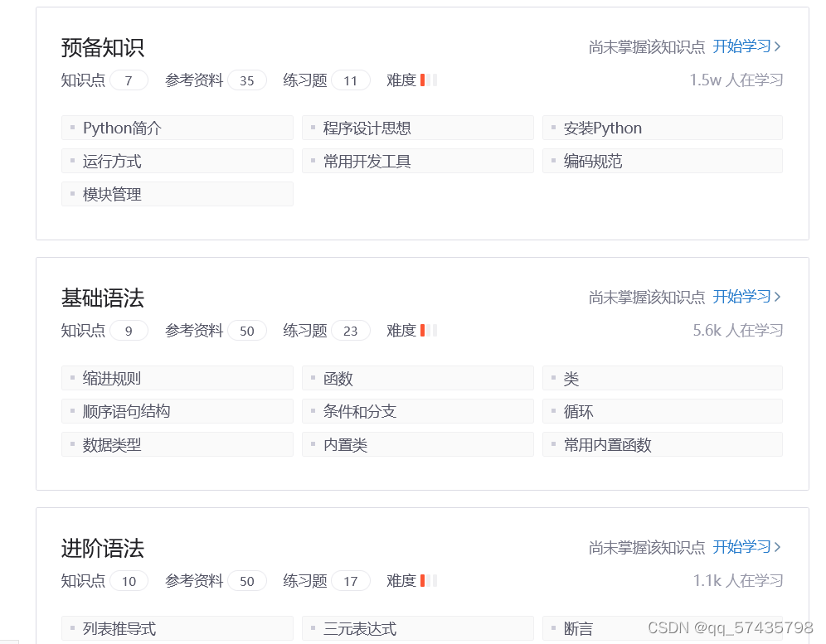Select the Python简介 knowledge point

click(x=177, y=128)
